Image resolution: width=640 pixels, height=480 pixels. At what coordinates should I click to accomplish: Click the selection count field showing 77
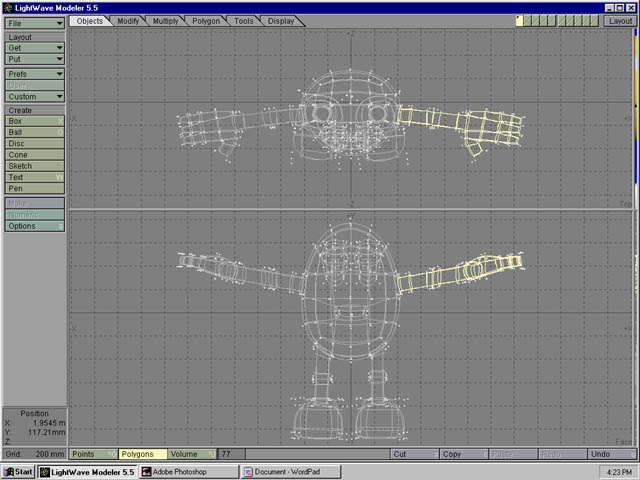coord(232,454)
